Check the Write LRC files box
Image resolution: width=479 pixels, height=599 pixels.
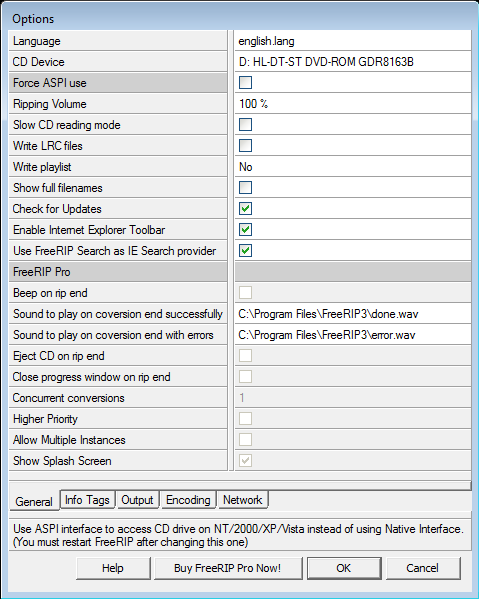[x=245, y=146]
